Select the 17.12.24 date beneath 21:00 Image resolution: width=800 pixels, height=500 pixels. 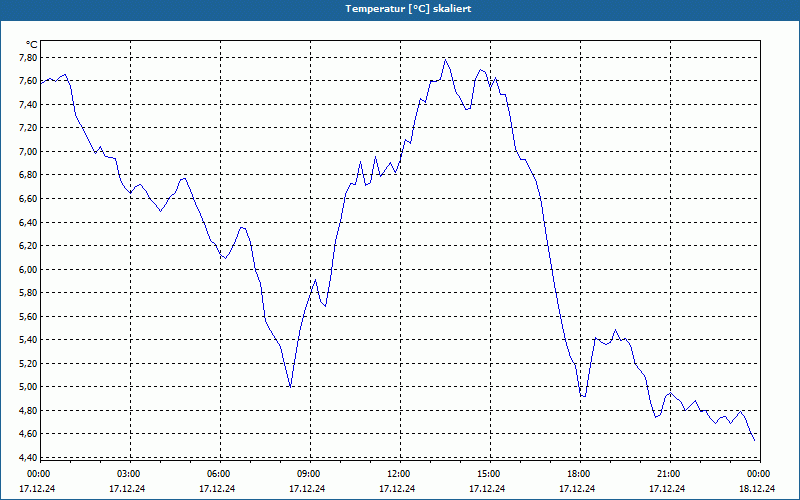(x=667, y=488)
